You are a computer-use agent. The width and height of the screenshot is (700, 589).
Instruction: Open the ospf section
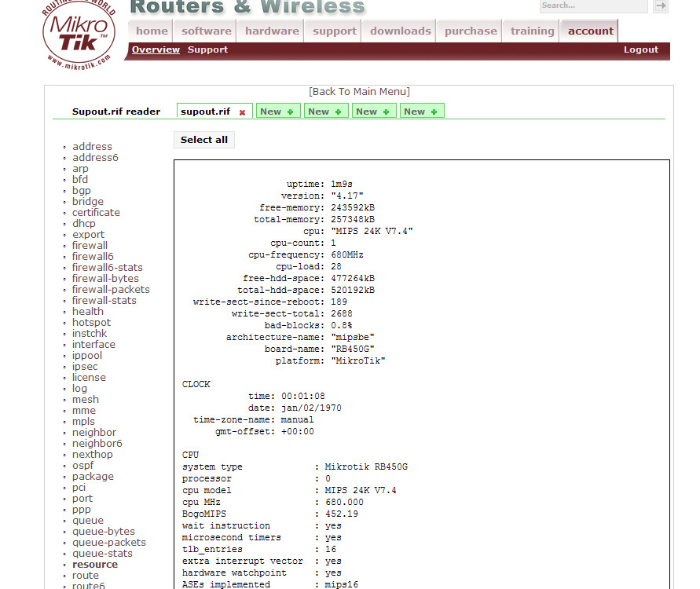pos(83,466)
